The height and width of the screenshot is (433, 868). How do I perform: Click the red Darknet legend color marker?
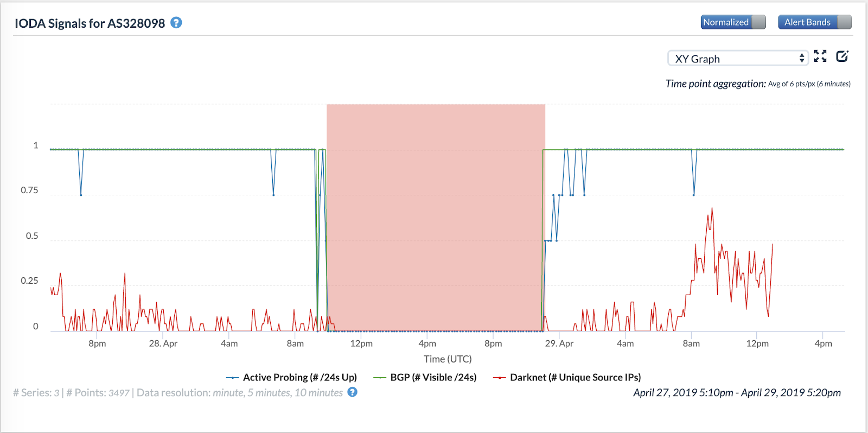[499, 378]
